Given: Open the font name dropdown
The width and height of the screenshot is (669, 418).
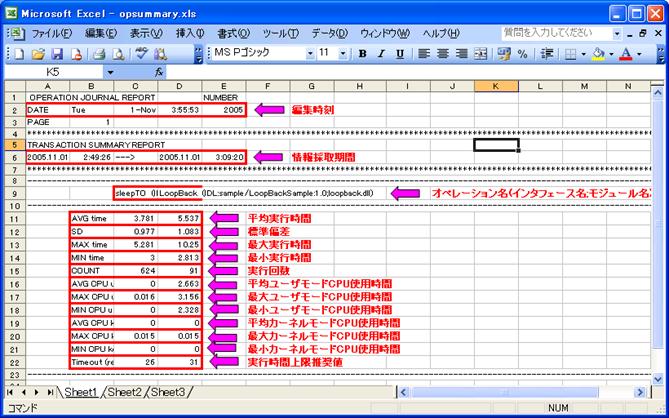Looking at the screenshot, I should tap(310, 54).
